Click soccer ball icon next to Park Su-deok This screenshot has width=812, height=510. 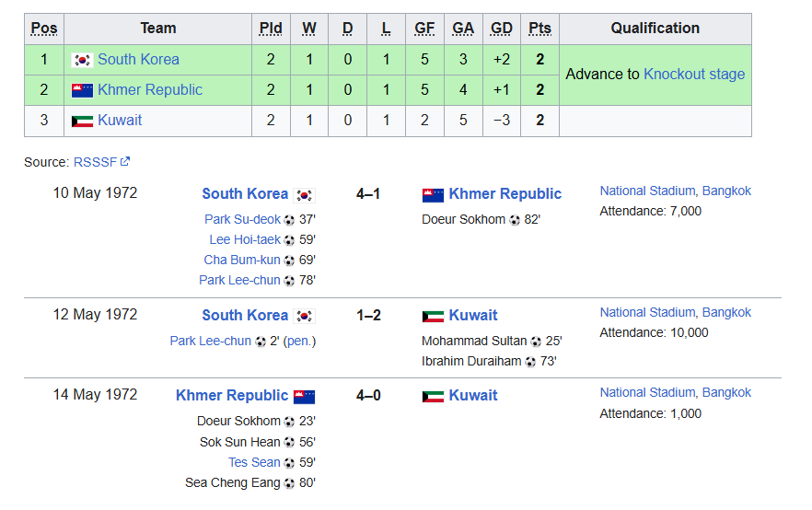point(289,220)
